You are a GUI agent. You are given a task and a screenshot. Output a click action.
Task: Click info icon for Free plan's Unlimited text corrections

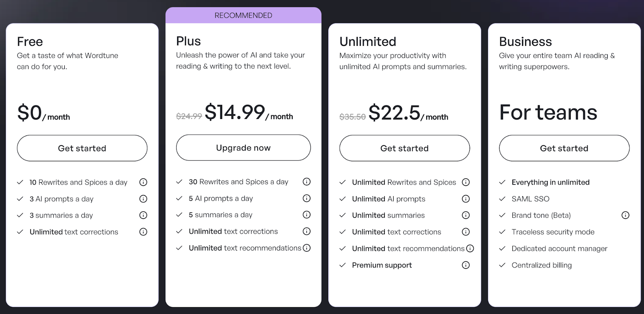click(x=143, y=232)
